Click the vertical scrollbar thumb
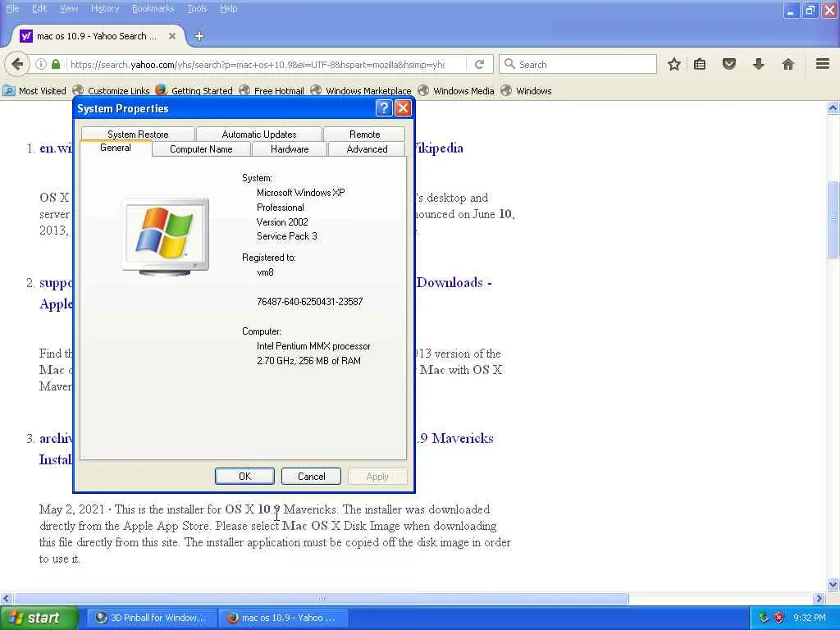The image size is (840, 630). [833, 220]
